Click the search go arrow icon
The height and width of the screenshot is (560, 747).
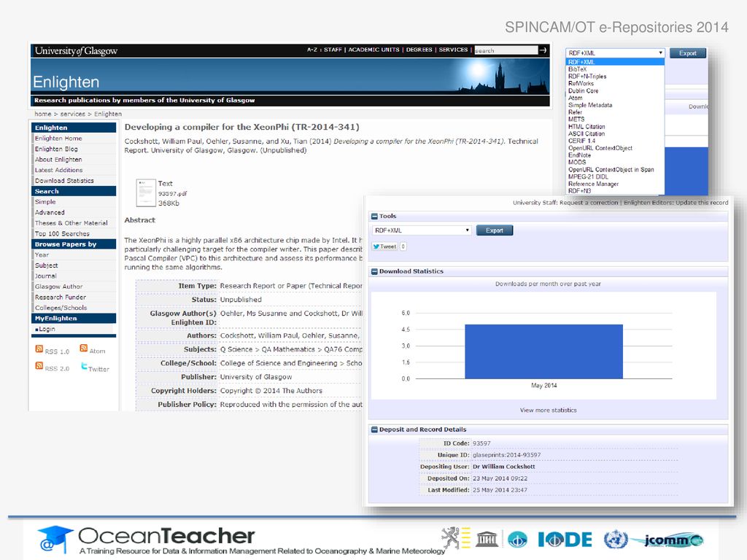[x=543, y=50]
